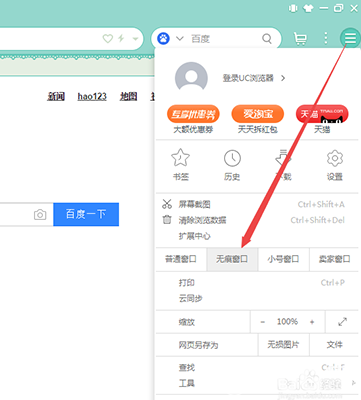Open the hao123 link
Image resolution: width=361 pixels, height=400 pixels.
[x=92, y=97]
